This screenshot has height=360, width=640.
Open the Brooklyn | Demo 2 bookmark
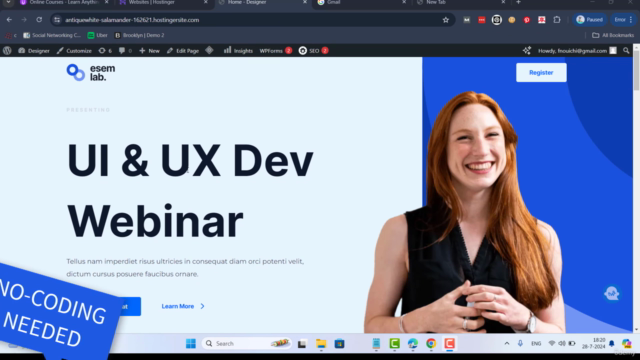point(140,36)
